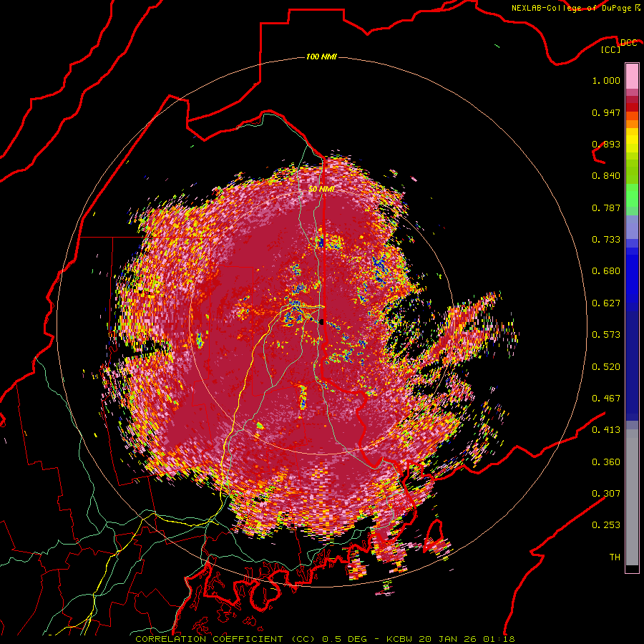This screenshot has height=644, width=644.
Task: Click the 0.360 scale value
Action: coord(606,462)
